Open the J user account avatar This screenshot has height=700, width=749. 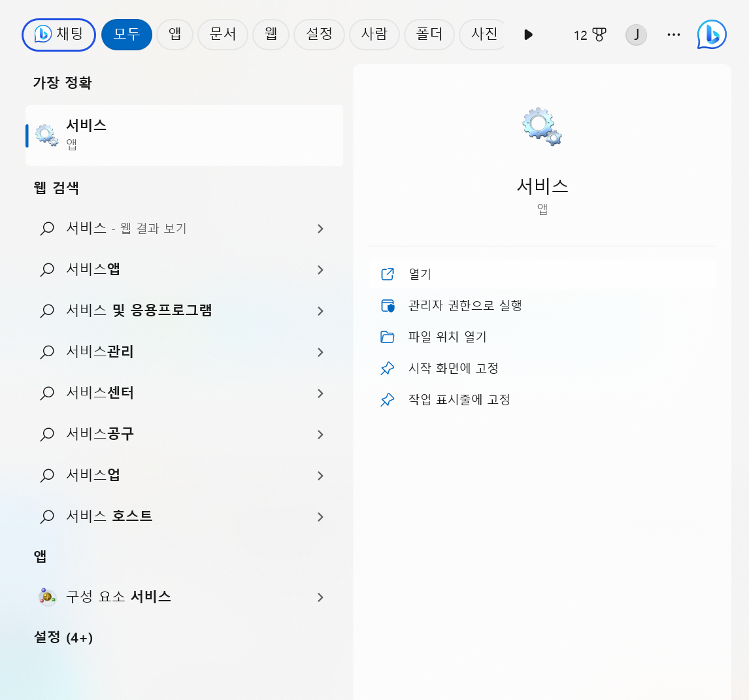[x=636, y=35]
